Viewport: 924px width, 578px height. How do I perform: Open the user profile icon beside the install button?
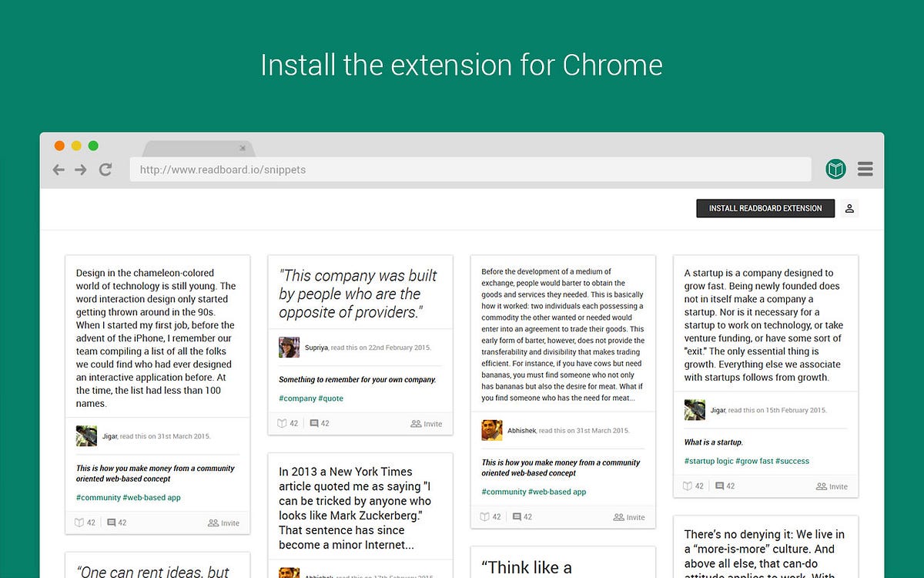tap(849, 208)
